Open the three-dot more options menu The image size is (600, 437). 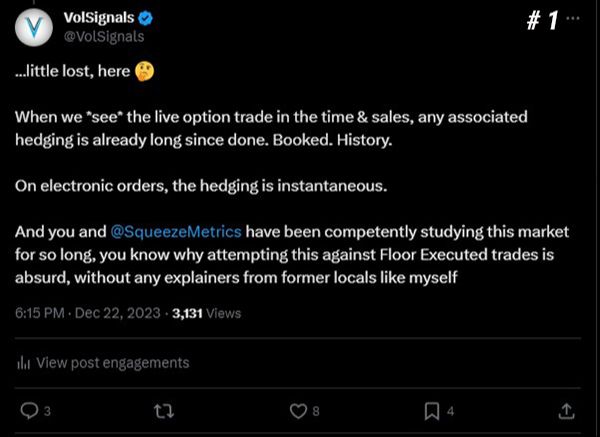(572, 19)
